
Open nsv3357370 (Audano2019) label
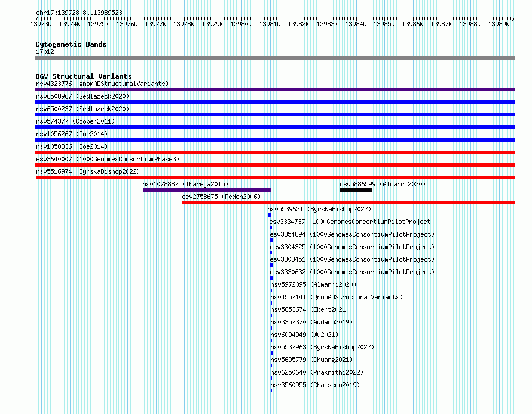pyautogui.click(x=311, y=322)
